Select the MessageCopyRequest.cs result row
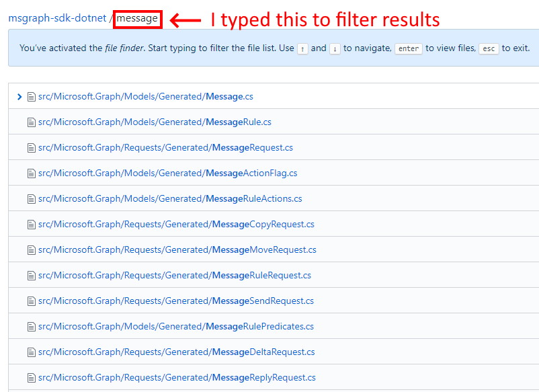Image resolution: width=539 pixels, height=392 pixels. coord(269,224)
